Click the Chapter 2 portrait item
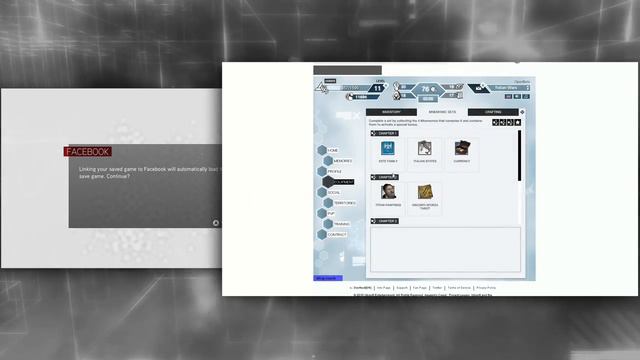This screenshot has width=640, height=360. click(x=388, y=192)
